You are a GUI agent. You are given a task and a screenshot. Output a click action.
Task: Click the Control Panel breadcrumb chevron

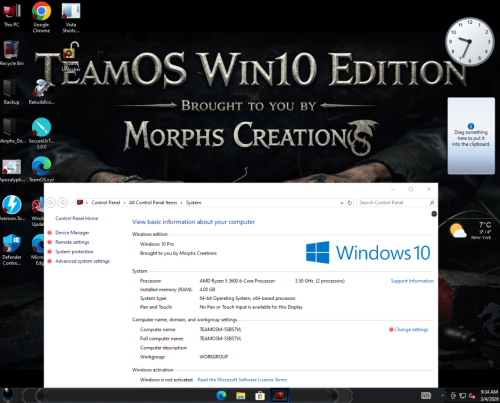(x=124, y=203)
